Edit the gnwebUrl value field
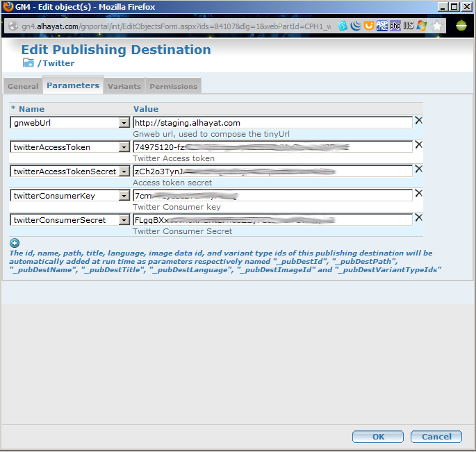The height and width of the screenshot is (452, 476). coord(272,123)
